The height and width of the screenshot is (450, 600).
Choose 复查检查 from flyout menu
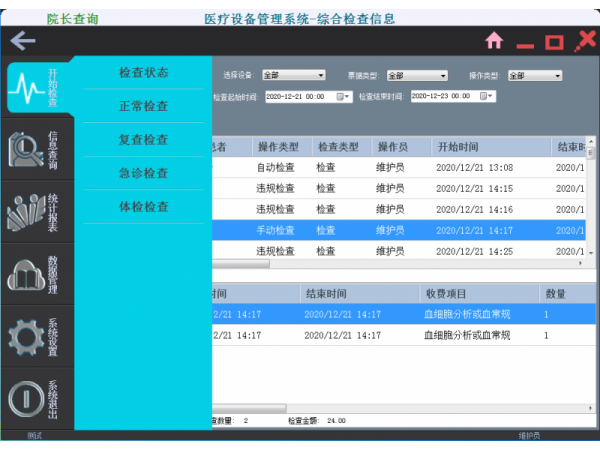[x=143, y=140]
